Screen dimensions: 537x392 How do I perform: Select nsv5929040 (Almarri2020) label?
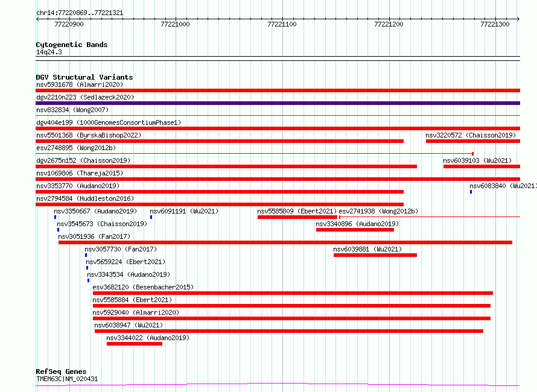click(136, 312)
